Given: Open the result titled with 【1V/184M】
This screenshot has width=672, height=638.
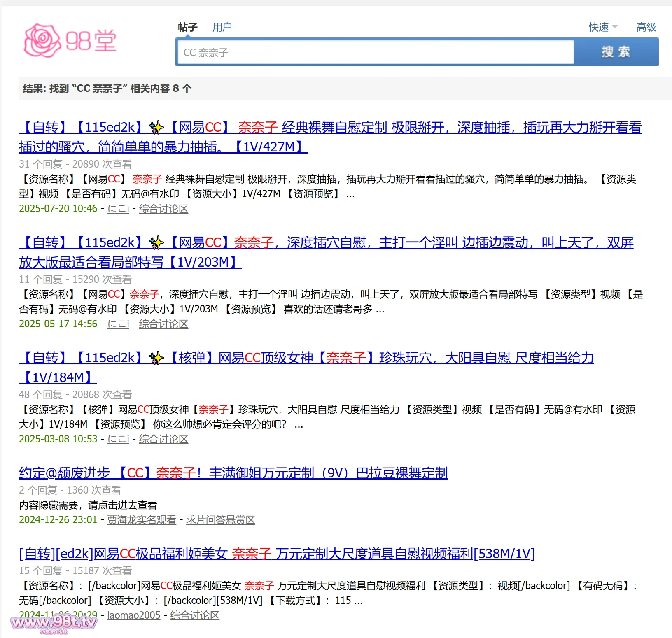Looking at the screenshot, I should (371, 358).
